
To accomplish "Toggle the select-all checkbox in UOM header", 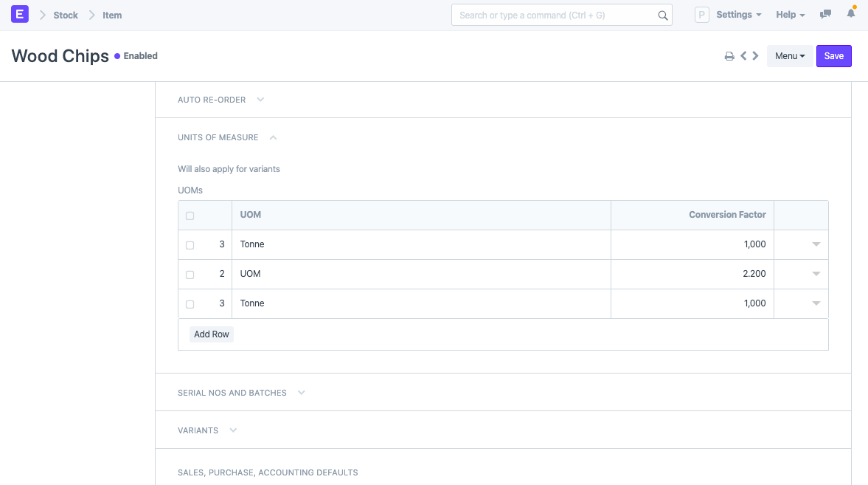I will click(190, 216).
